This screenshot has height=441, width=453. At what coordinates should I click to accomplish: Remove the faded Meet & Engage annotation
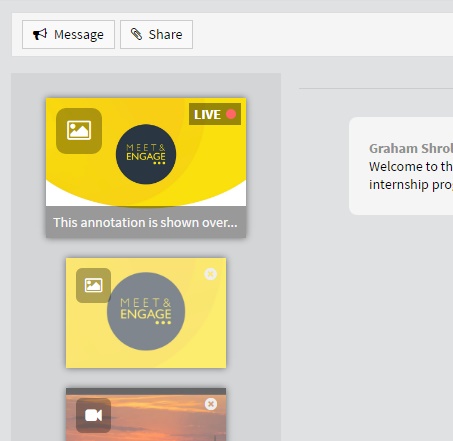point(210,274)
